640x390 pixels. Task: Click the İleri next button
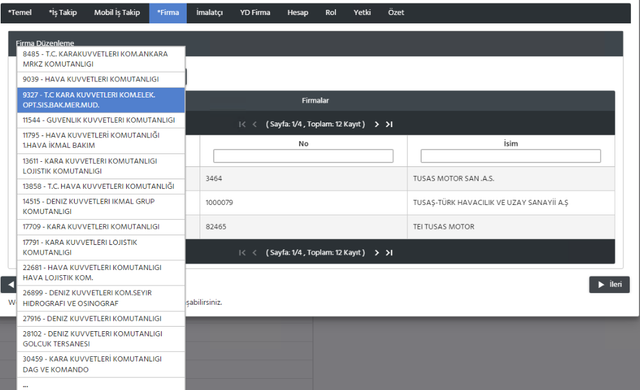pos(609,284)
